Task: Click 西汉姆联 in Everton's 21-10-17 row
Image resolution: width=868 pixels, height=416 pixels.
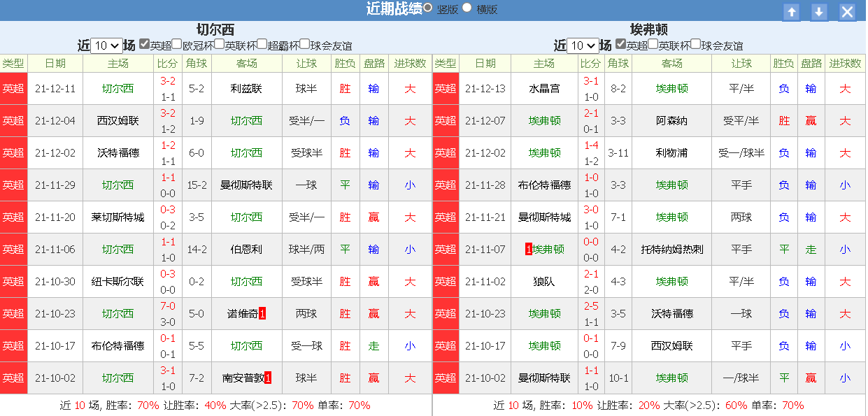Action: click(671, 346)
